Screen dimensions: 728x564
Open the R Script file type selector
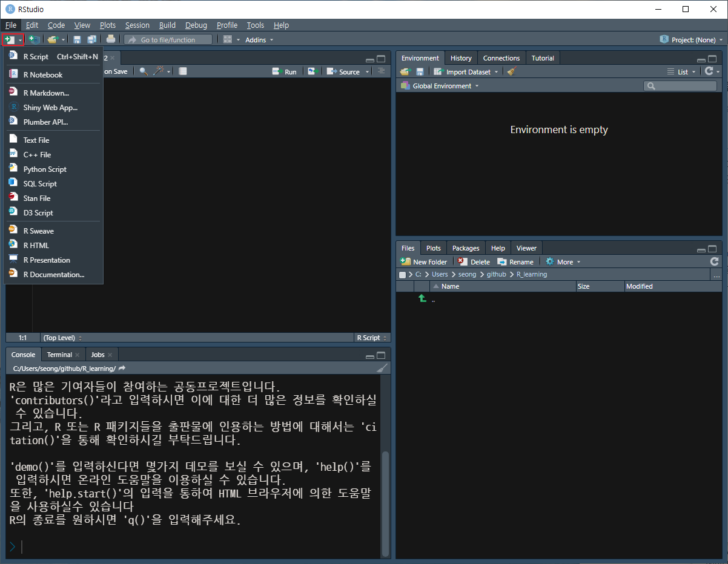pyautogui.click(x=372, y=338)
